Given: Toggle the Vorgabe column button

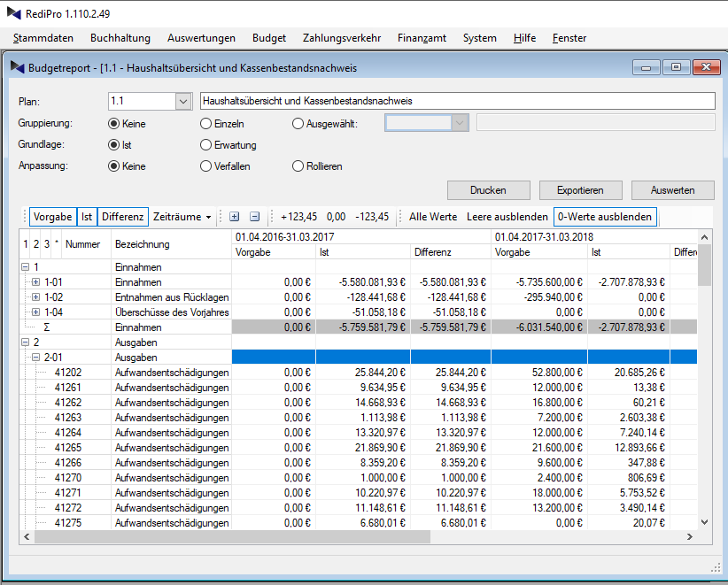Looking at the screenshot, I should pos(52,216).
